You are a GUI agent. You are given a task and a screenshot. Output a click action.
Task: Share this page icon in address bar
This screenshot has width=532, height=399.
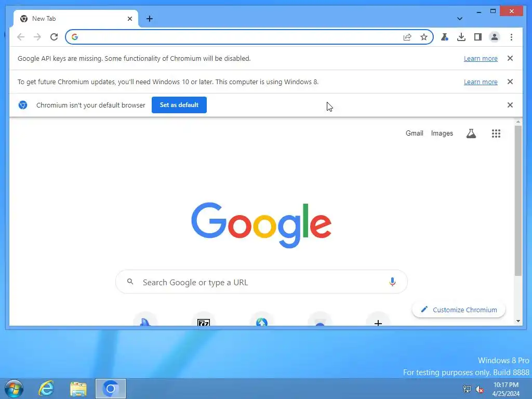coord(407,37)
